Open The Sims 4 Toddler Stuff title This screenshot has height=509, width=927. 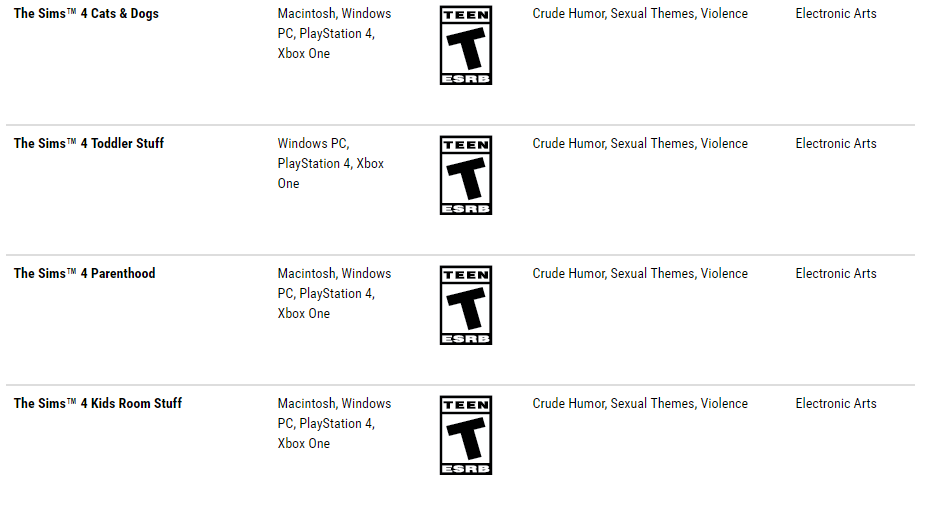(x=89, y=144)
